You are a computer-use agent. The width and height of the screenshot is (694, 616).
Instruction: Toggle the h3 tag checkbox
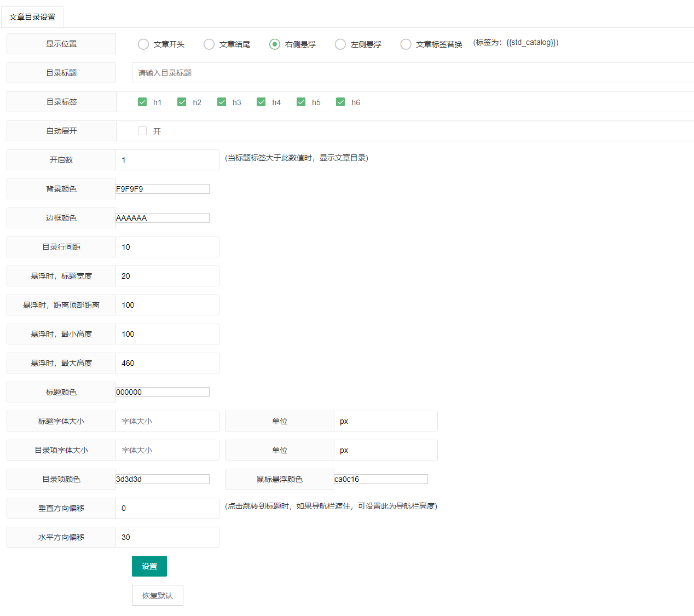[222, 102]
